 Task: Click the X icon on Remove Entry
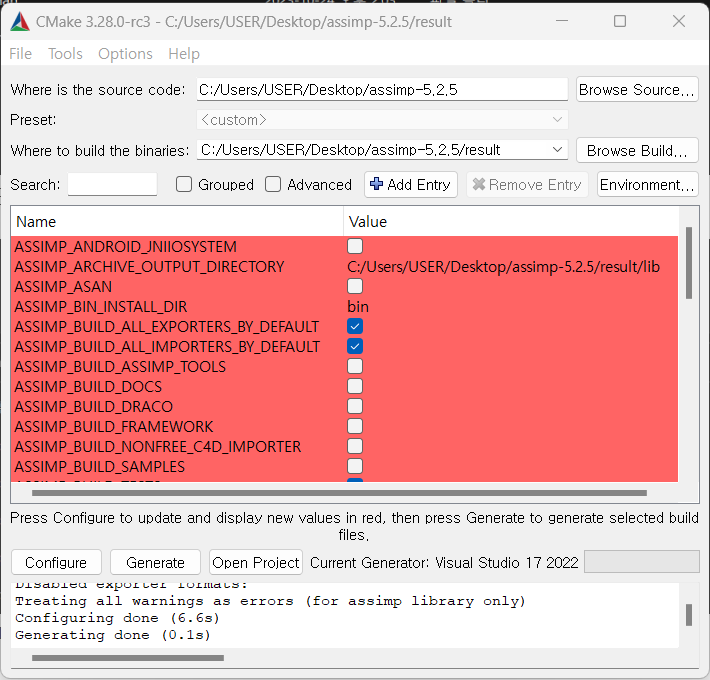coord(479,184)
